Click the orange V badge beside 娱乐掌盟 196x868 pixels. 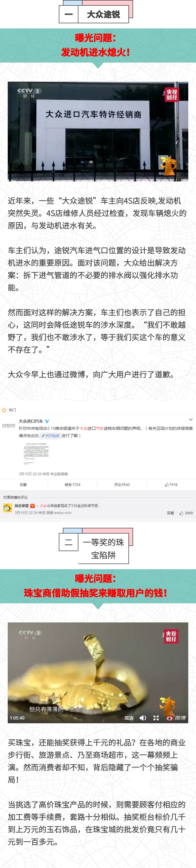[32, 505]
